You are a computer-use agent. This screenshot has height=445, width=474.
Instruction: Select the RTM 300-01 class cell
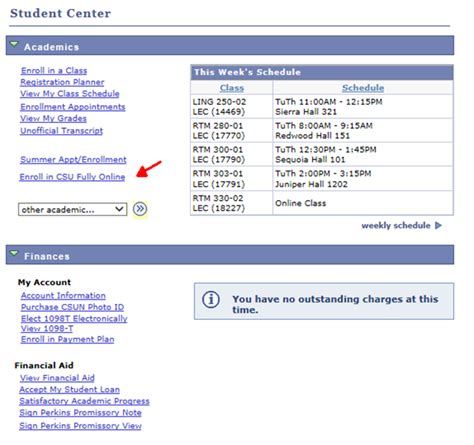[x=232, y=155]
